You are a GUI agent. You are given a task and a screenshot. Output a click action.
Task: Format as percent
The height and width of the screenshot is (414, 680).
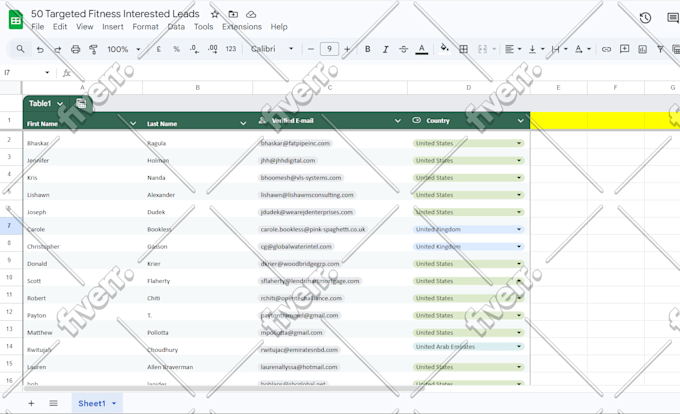177,49
